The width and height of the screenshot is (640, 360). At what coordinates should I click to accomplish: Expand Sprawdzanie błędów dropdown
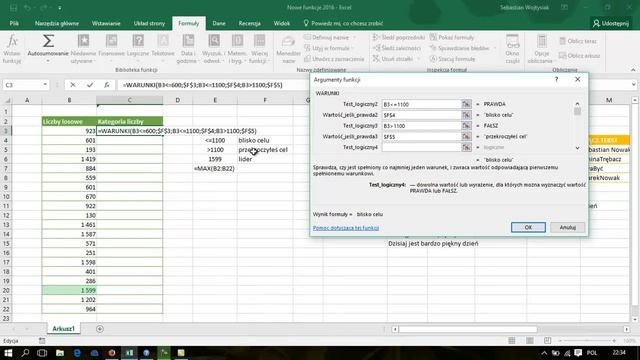tap(495, 48)
